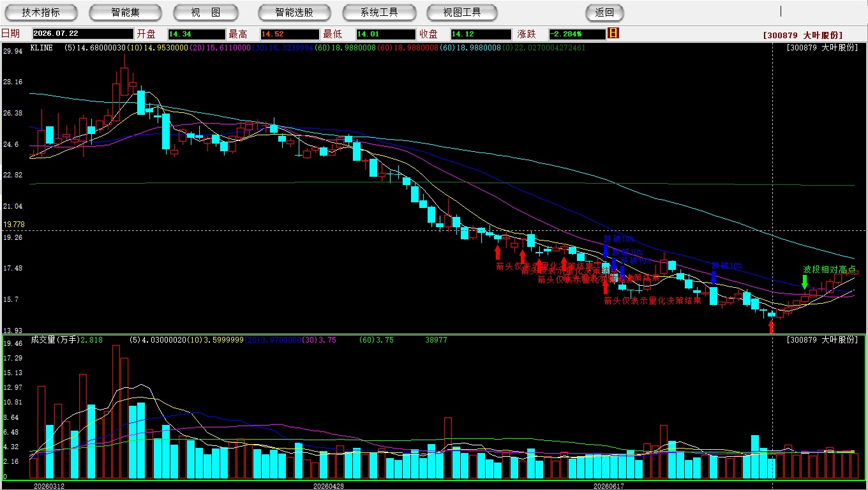Screen dimensions: 868x490
Task: Open the 智能集 menu
Action: point(125,12)
